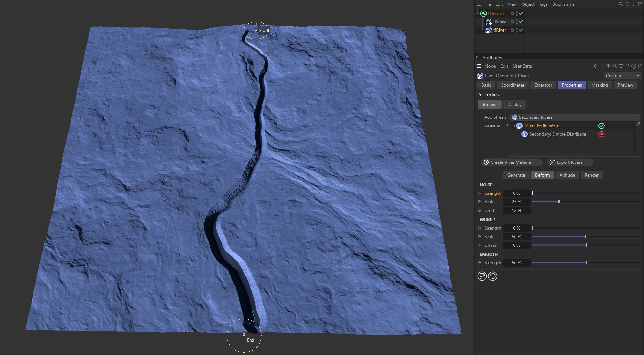The image size is (644, 355).
Task: Click the Object Manager search icon
Action: coord(621,4)
